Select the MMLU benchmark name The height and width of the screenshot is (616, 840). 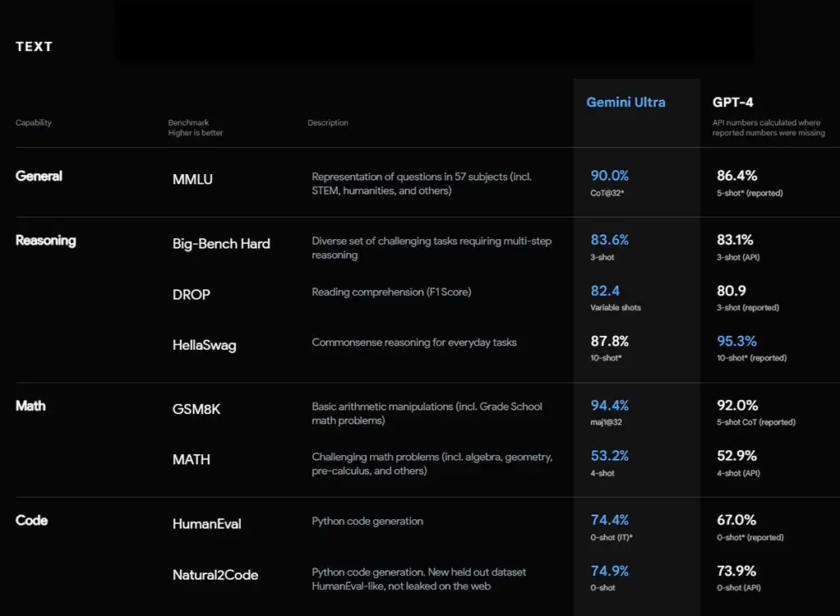point(192,179)
